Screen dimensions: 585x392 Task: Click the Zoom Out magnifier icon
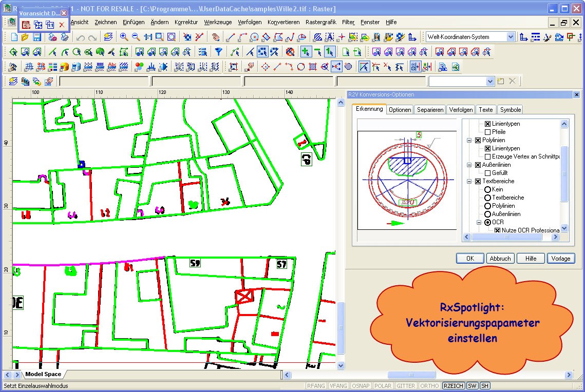[136, 37]
